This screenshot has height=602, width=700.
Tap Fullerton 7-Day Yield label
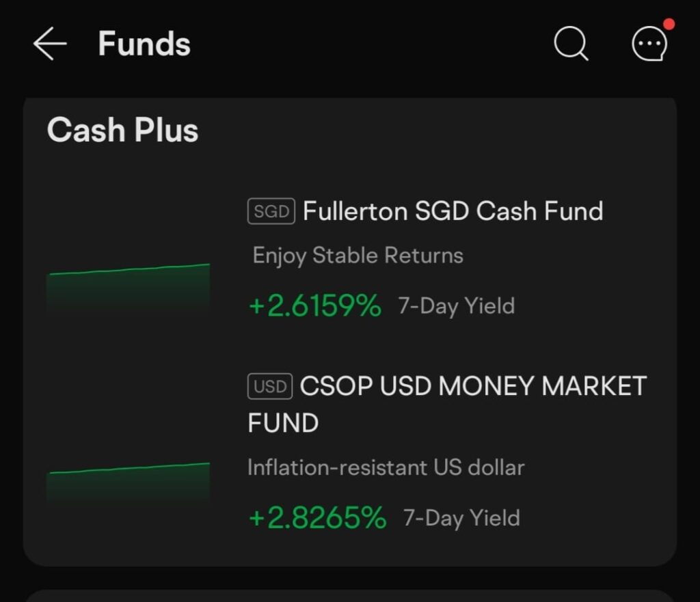pyautogui.click(x=456, y=306)
